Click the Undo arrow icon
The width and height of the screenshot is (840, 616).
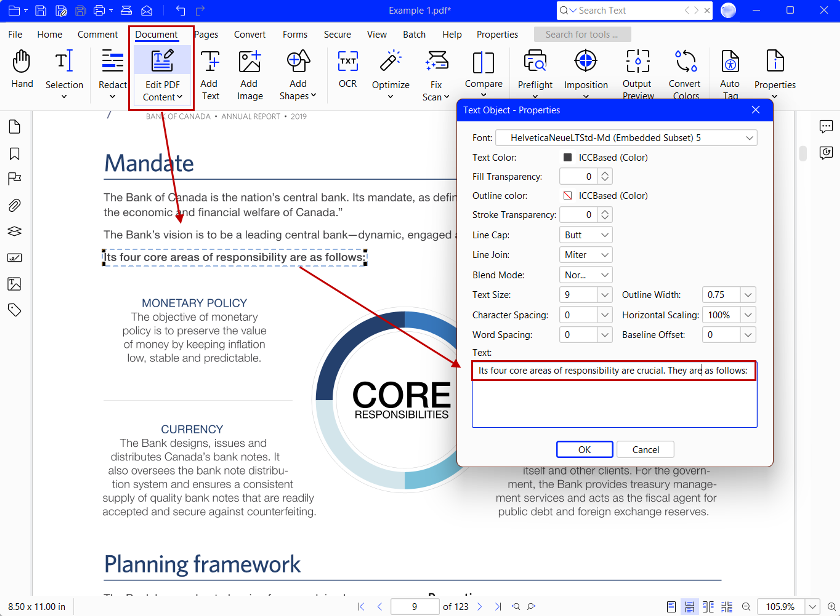[181, 10]
